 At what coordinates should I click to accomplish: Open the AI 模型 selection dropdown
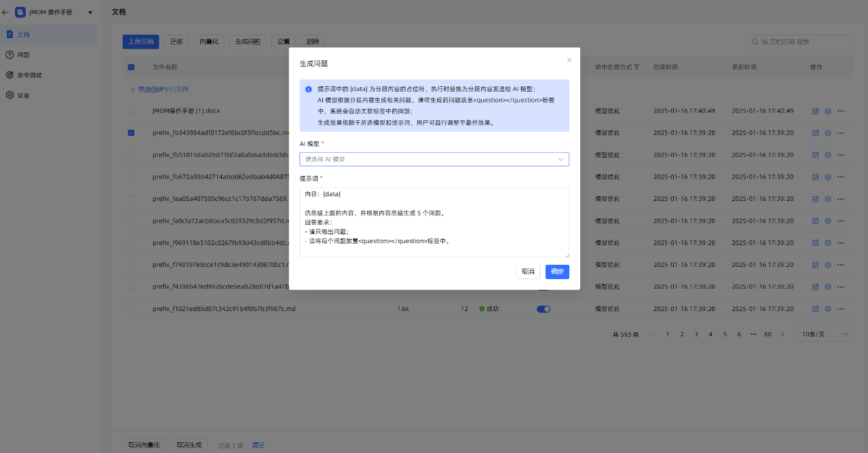pos(434,159)
